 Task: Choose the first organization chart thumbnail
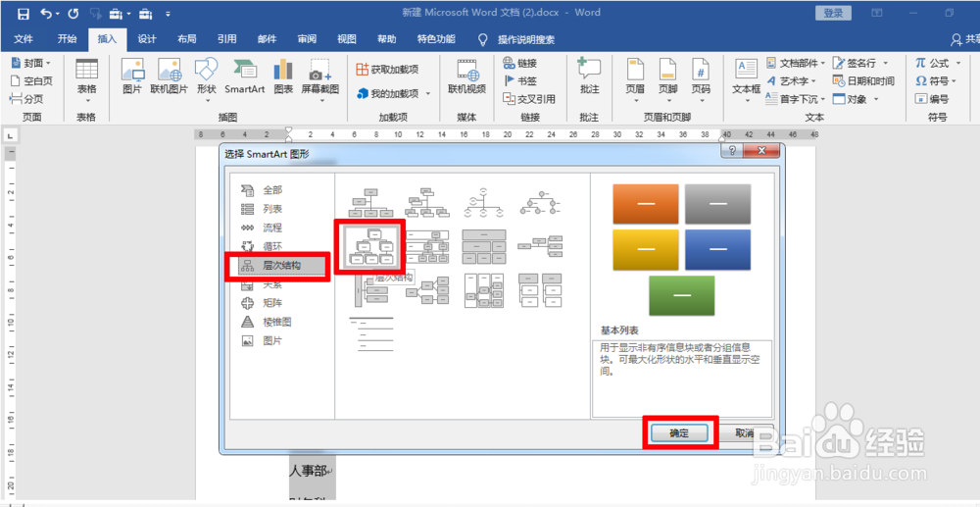point(371,201)
